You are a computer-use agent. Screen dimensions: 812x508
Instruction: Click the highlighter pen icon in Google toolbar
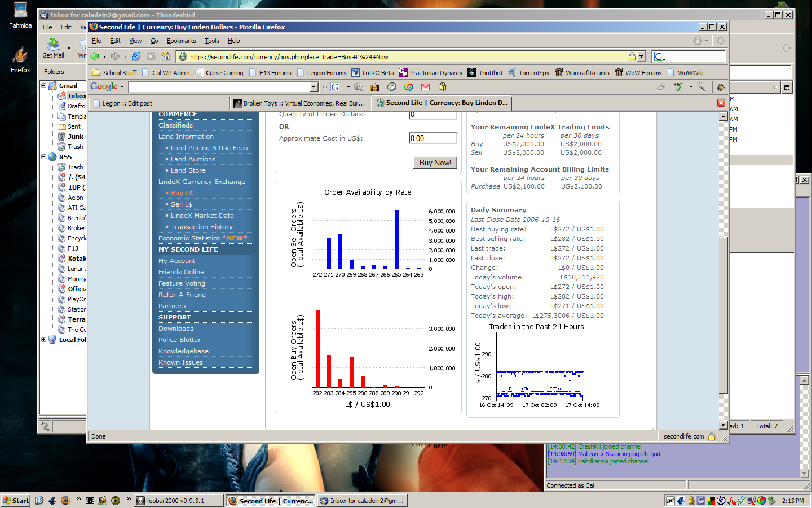pos(661,87)
